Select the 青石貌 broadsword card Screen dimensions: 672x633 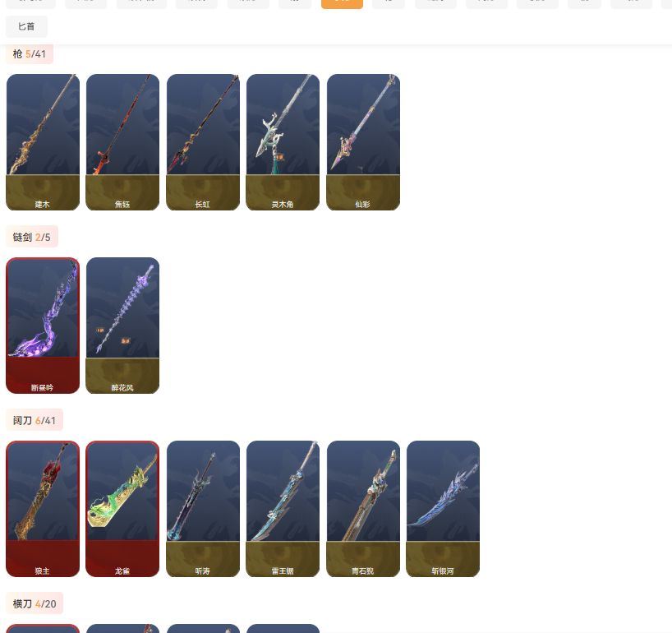[x=363, y=509]
